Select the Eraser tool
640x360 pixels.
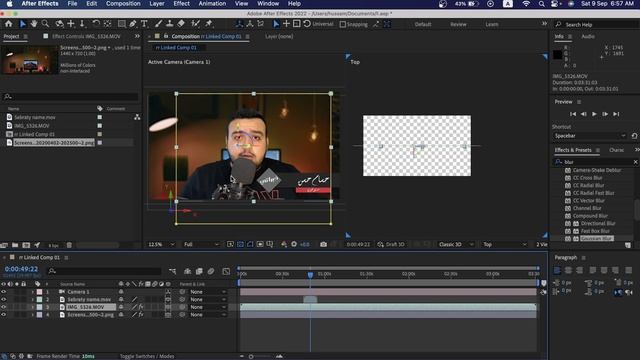(x=181, y=24)
